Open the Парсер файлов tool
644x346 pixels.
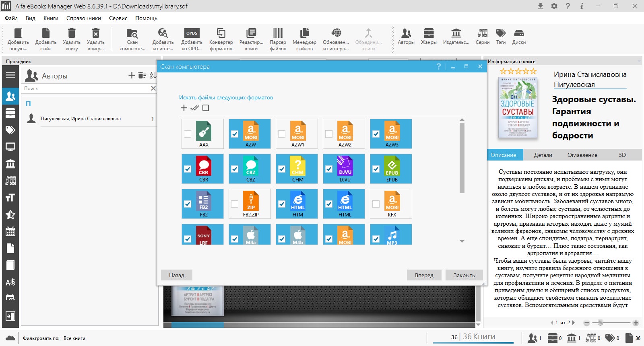click(x=278, y=39)
